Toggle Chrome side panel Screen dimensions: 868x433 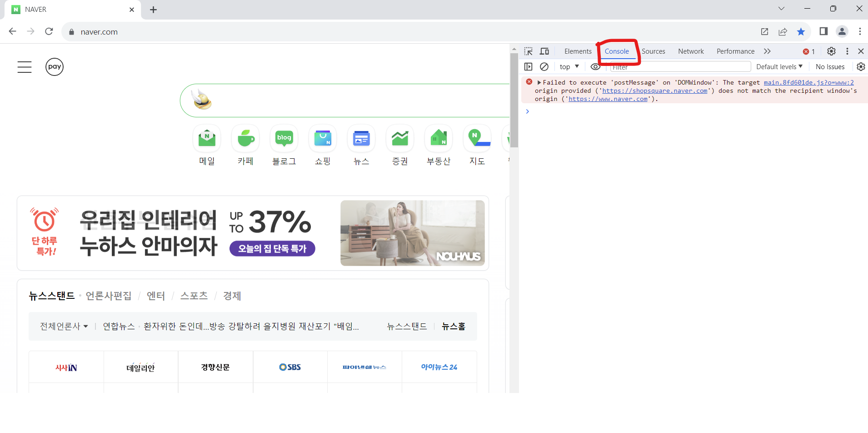coord(823,31)
